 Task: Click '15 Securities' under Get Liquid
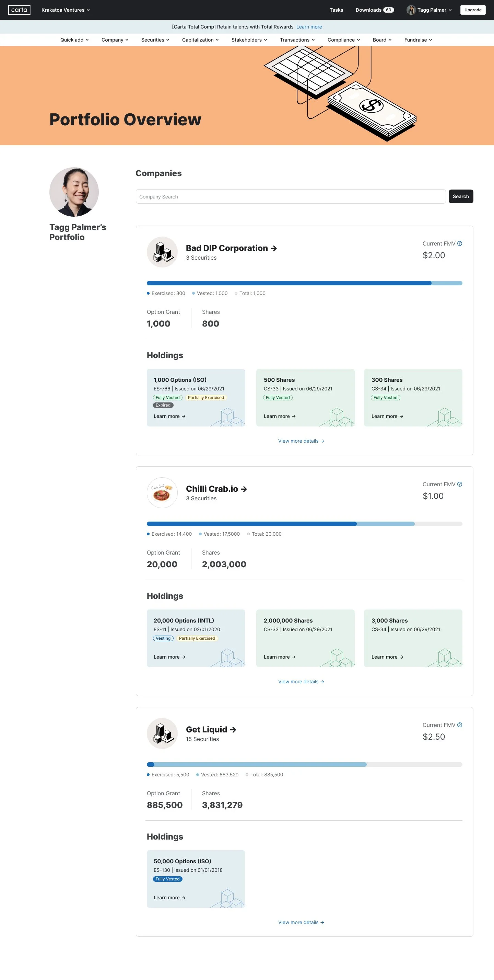pos(202,739)
